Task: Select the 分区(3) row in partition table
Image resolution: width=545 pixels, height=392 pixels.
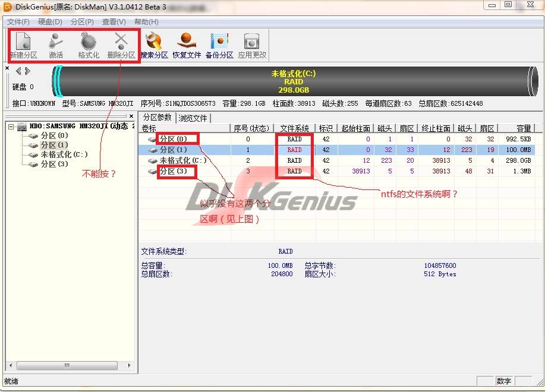Action: pyautogui.click(x=336, y=171)
